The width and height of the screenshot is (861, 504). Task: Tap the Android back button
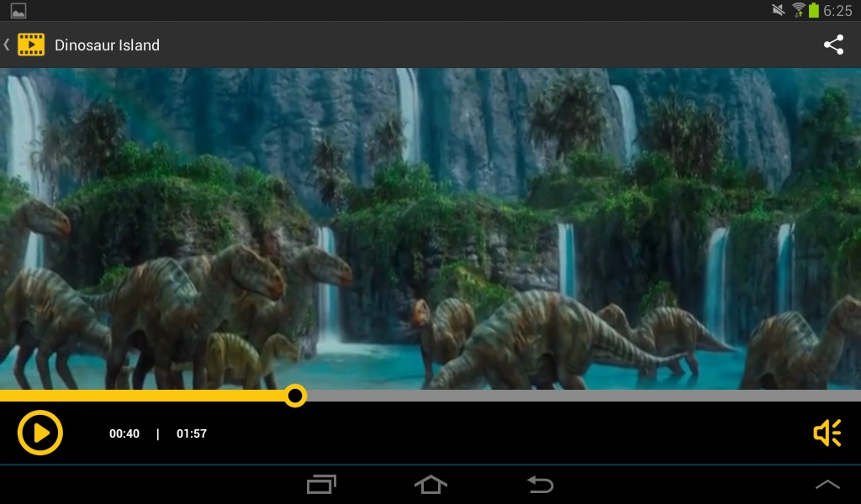pyautogui.click(x=541, y=484)
